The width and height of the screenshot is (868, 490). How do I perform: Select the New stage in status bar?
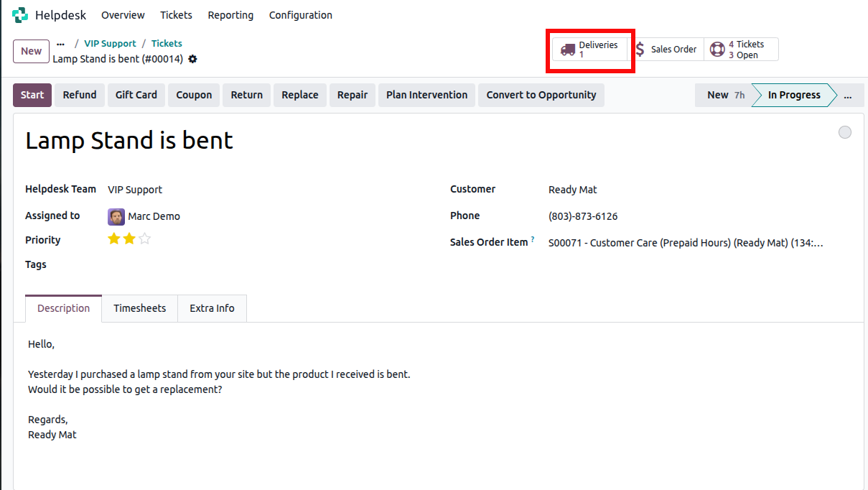pos(722,95)
